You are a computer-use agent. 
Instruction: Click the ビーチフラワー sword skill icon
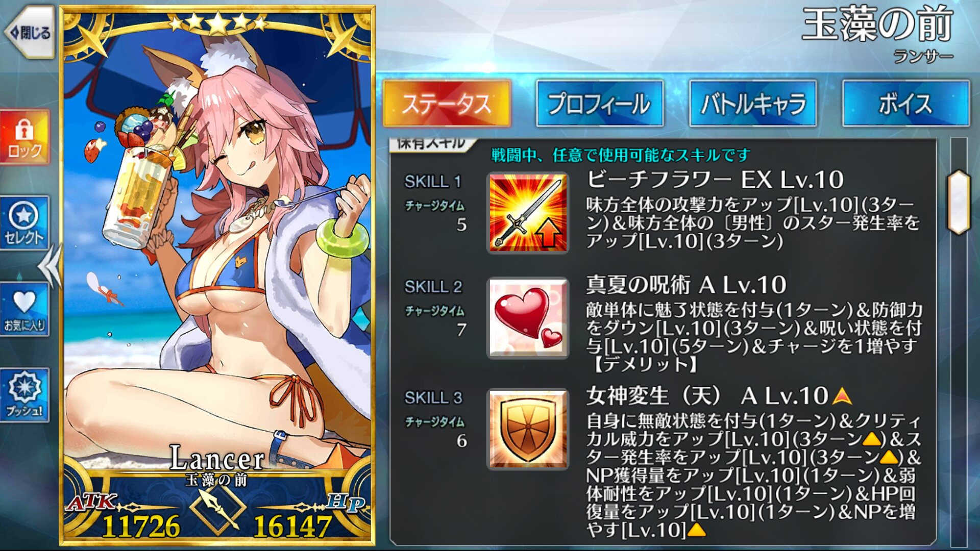point(528,212)
